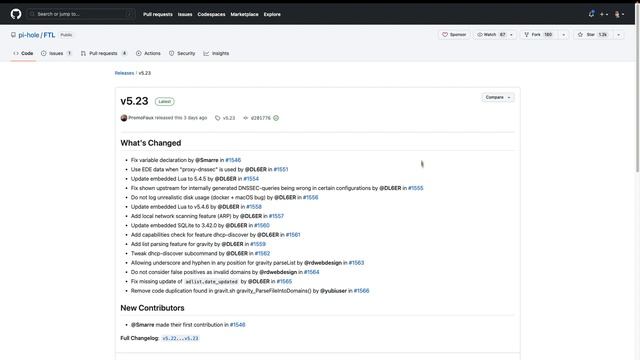This screenshot has height=360, width=640.
Task: Open pull request #1560
Action: (x=262, y=226)
